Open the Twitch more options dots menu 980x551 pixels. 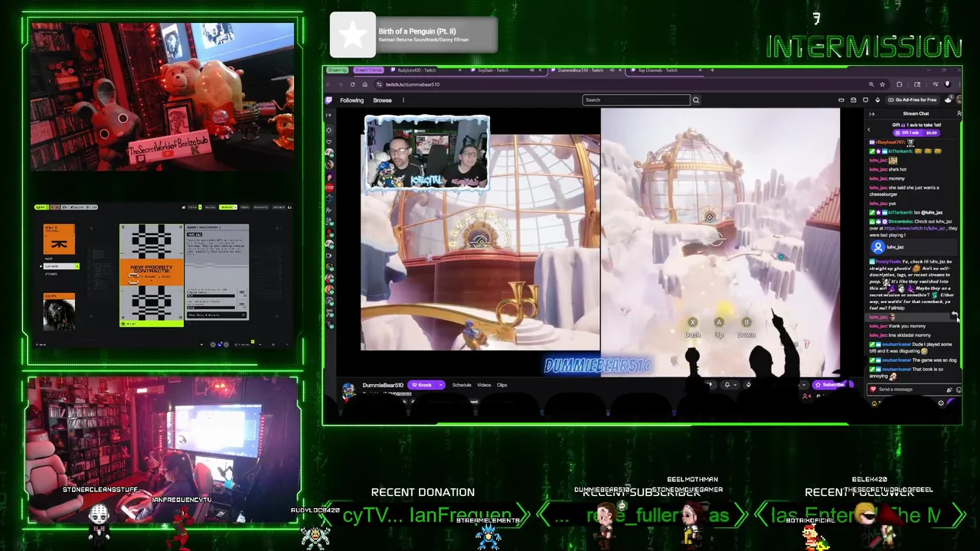coord(403,100)
